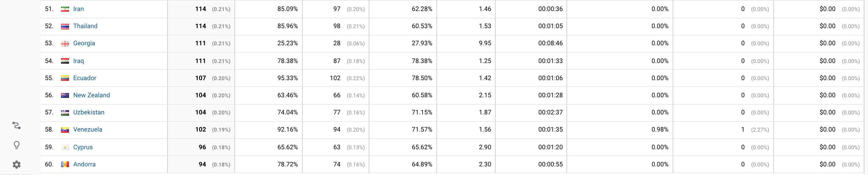The height and width of the screenshot is (175, 868).
Task: Select the Venezuela country link
Action: pos(88,129)
